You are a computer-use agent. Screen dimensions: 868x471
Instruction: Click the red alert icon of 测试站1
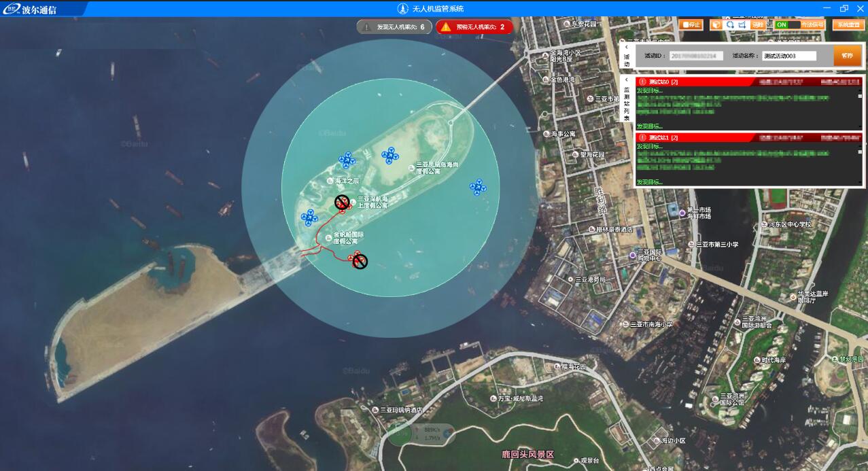[x=642, y=137]
